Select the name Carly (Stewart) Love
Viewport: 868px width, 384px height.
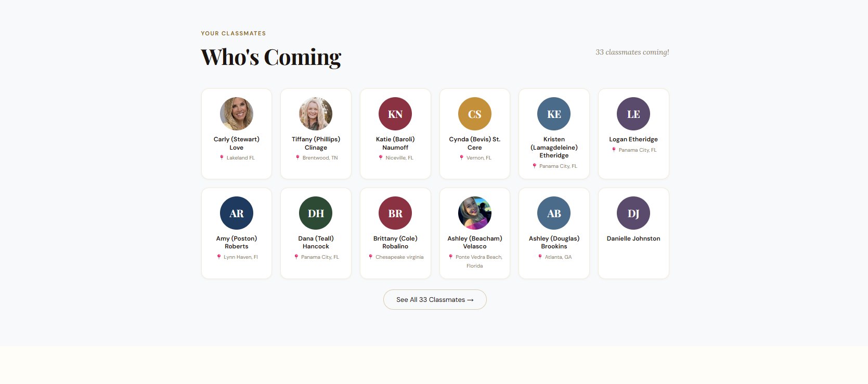click(237, 143)
